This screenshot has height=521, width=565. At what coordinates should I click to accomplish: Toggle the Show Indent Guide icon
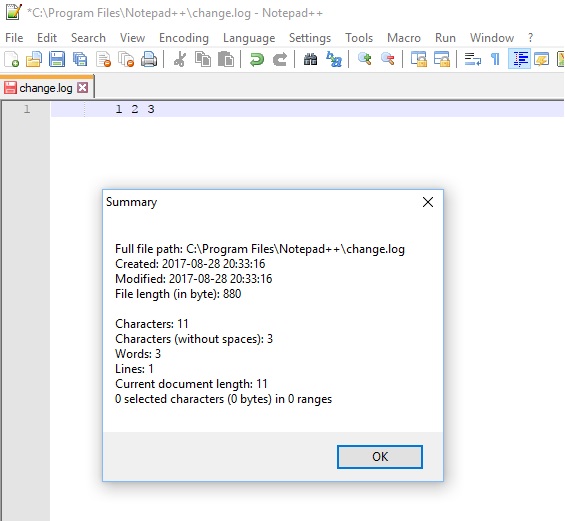[x=519, y=59]
